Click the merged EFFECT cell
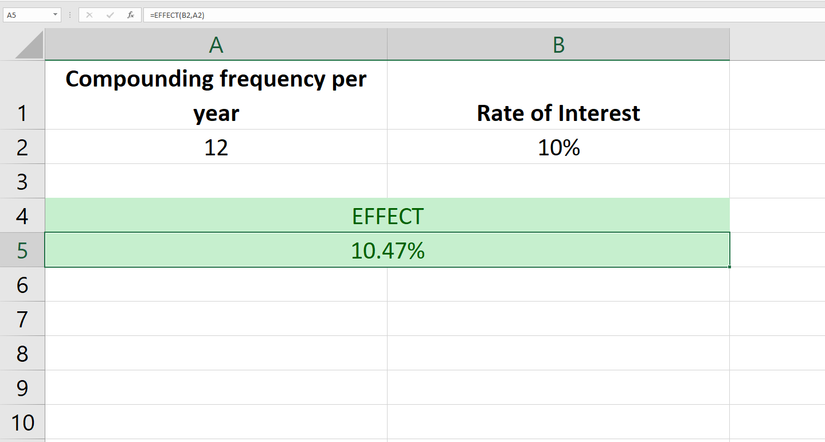Screen dimensions: 825x442 388,216
